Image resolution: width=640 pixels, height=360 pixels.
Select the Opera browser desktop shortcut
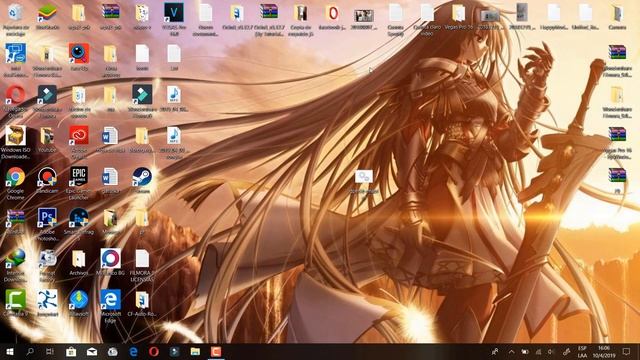pos(16,95)
